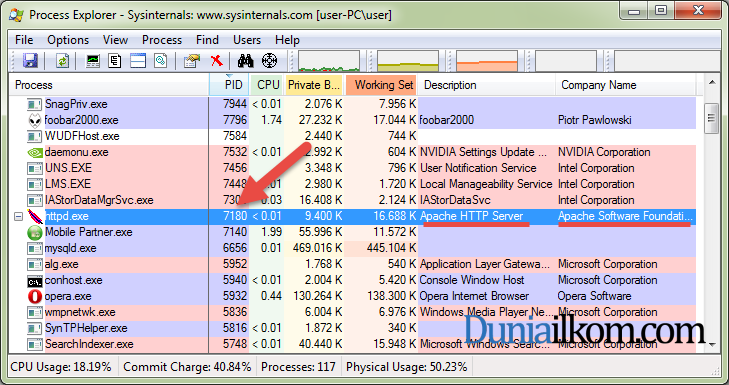
Task: Click the commit history mini graph
Action: coord(408,61)
